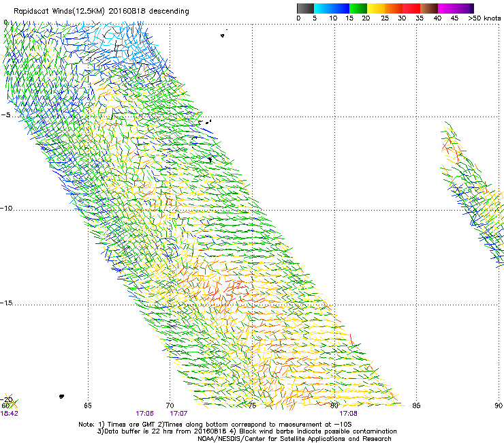Click the '75' longitude axis label
This screenshot has height=443, width=504.
click(252, 406)
